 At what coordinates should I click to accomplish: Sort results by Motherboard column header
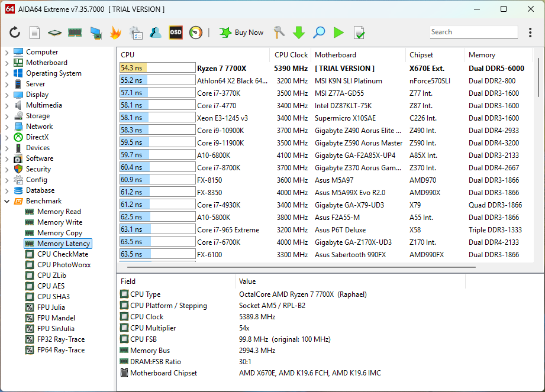point(358,55)
